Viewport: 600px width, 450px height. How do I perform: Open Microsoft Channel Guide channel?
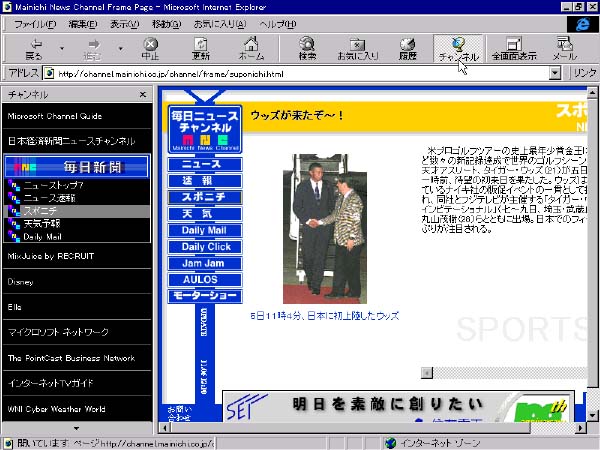pos(77,116)
